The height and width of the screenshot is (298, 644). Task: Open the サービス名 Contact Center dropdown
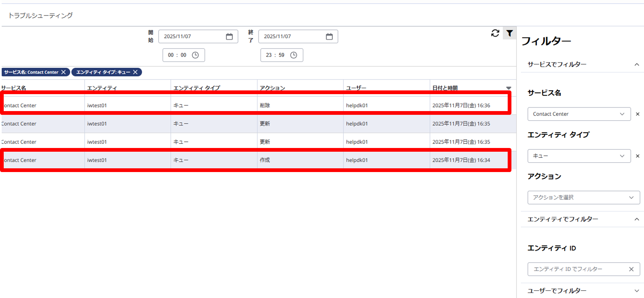579,114
